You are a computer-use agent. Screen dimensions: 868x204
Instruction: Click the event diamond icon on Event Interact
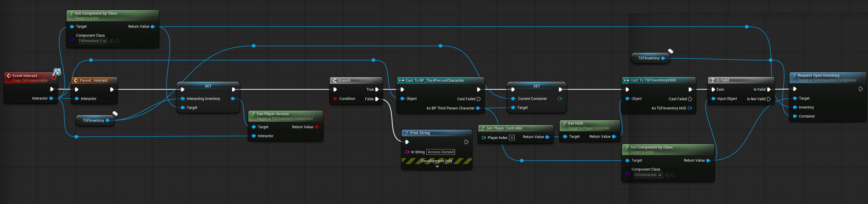pyautogui.click(x=9, y=76)
